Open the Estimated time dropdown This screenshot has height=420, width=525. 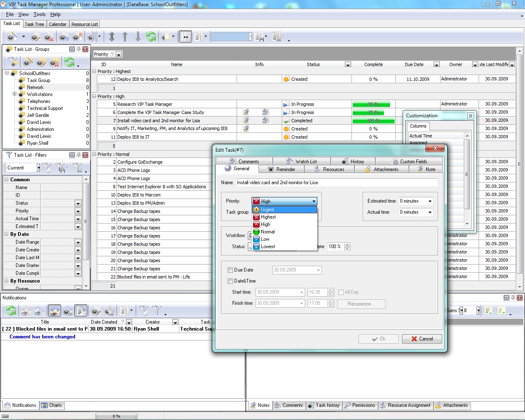[430, 201]
